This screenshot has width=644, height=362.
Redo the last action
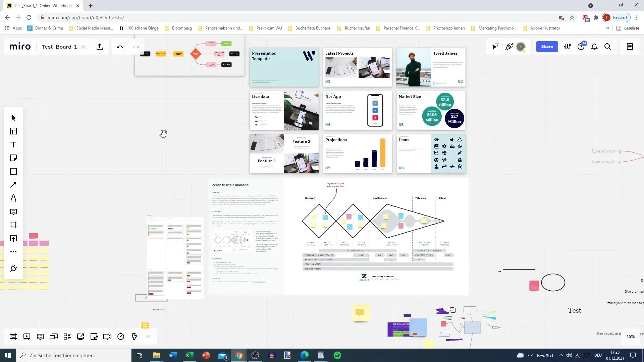[x=136, y=47]
